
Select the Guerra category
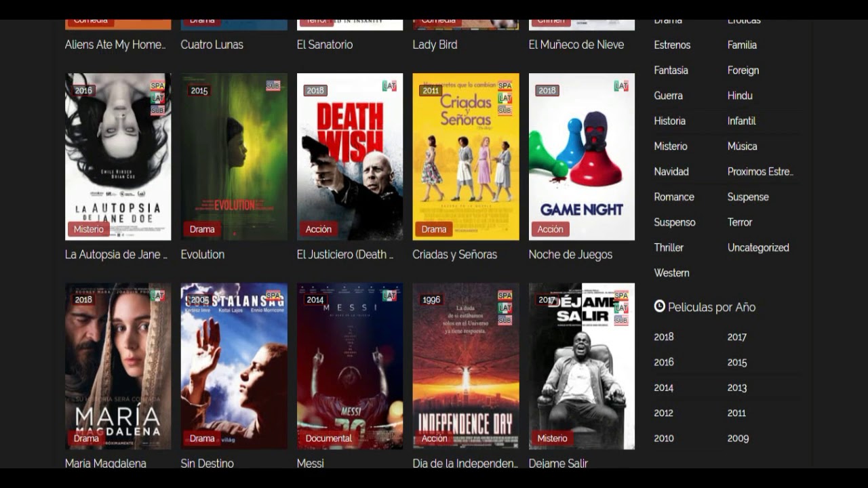[668, 96]
